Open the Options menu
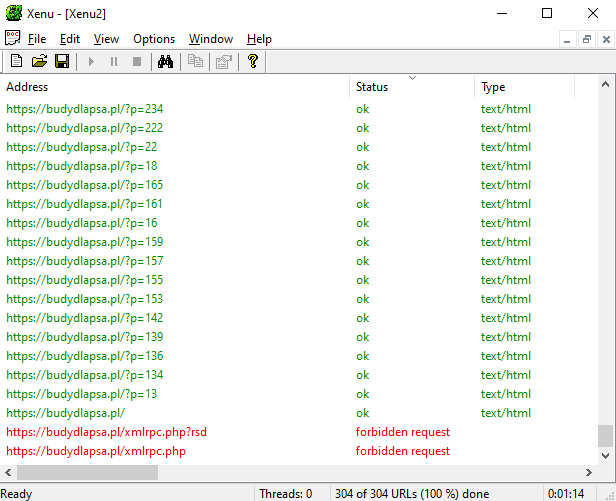Image resolution: width=616 pixels, height=501 pixels. coord(154,39)
